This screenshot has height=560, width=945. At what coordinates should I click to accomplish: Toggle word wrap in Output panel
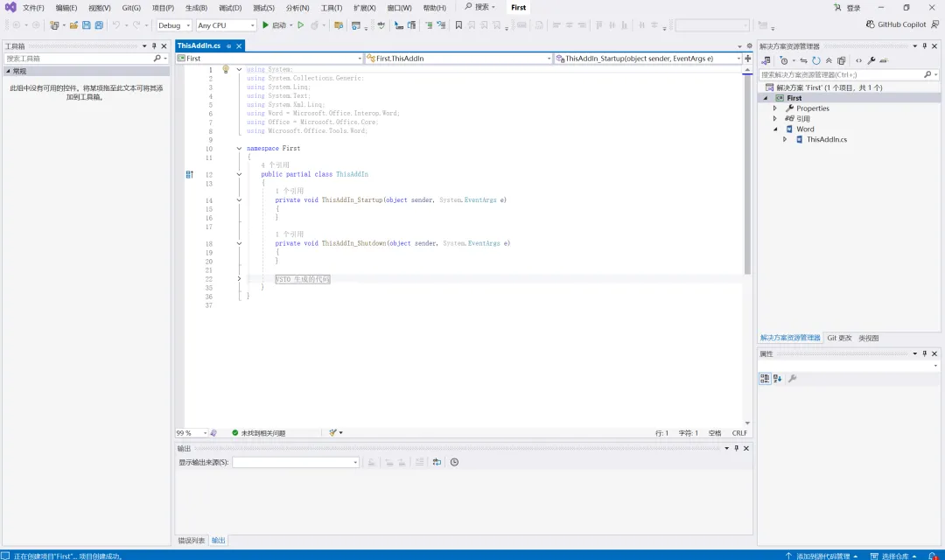point(437,462)
